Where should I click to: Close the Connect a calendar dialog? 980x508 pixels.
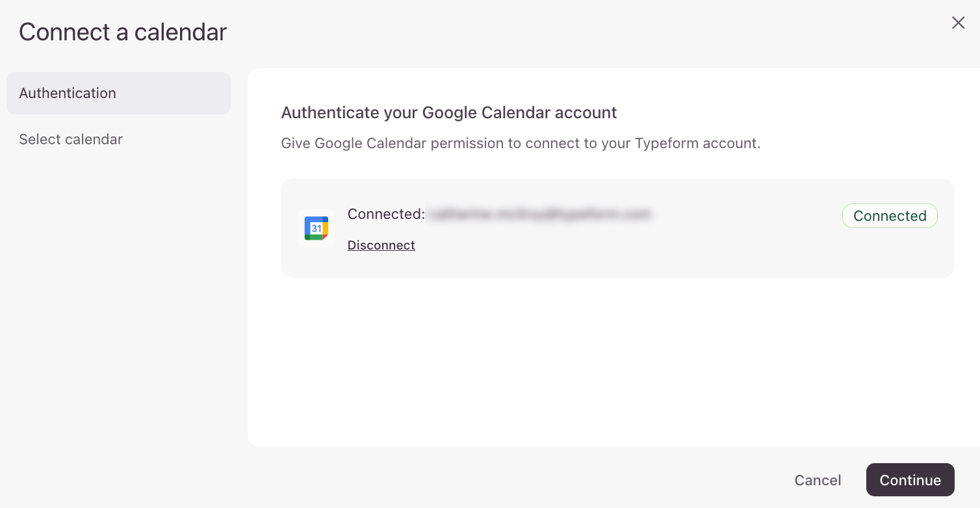(x=958, y=23)
